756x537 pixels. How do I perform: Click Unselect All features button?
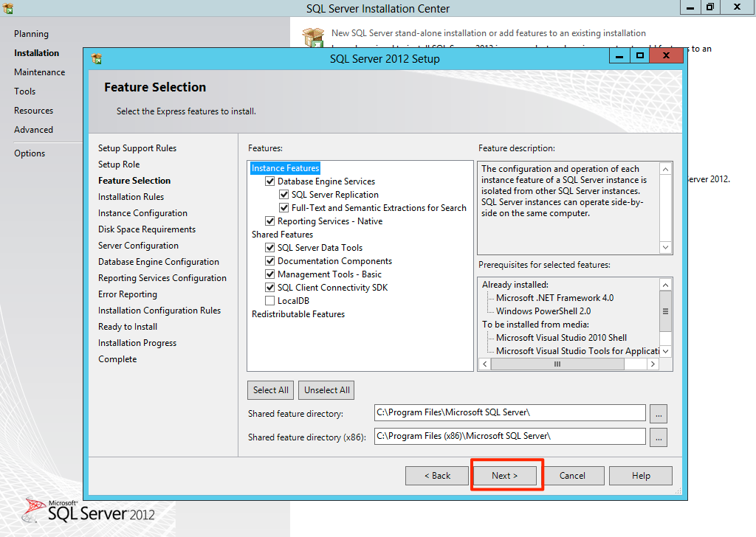click(326, 390)
